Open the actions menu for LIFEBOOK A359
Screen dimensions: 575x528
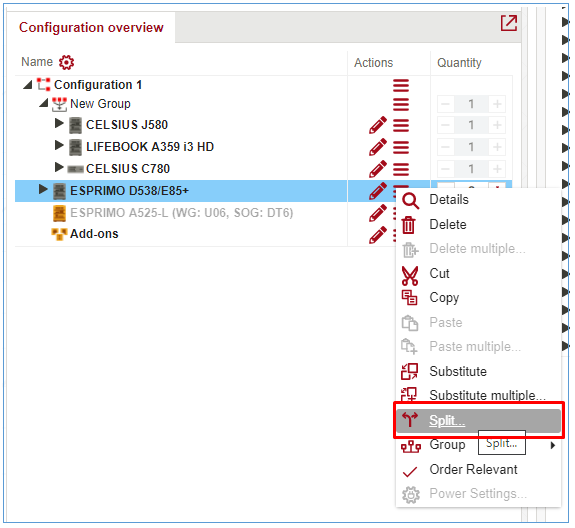point(401,147)
